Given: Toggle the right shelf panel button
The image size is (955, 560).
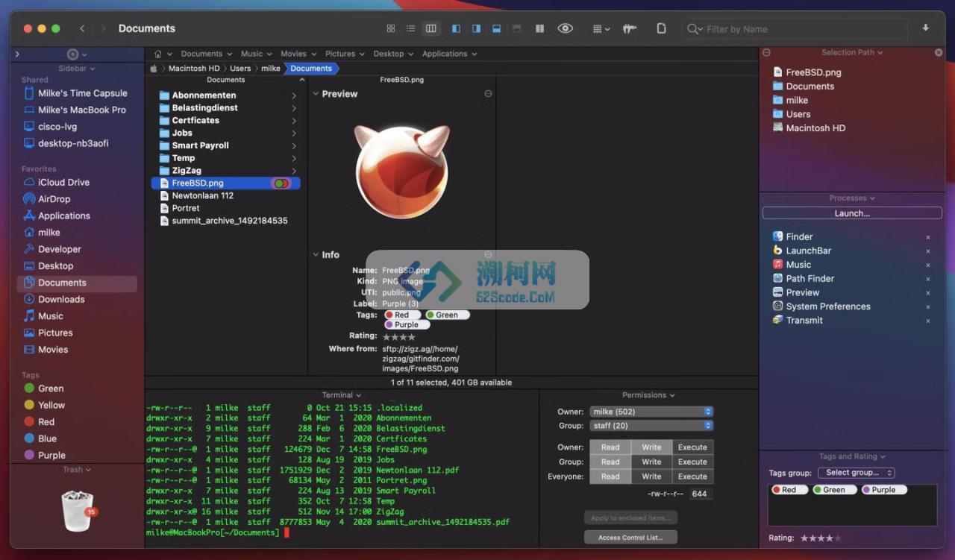Looking at the screenshot, I should (x=476, y=28).
